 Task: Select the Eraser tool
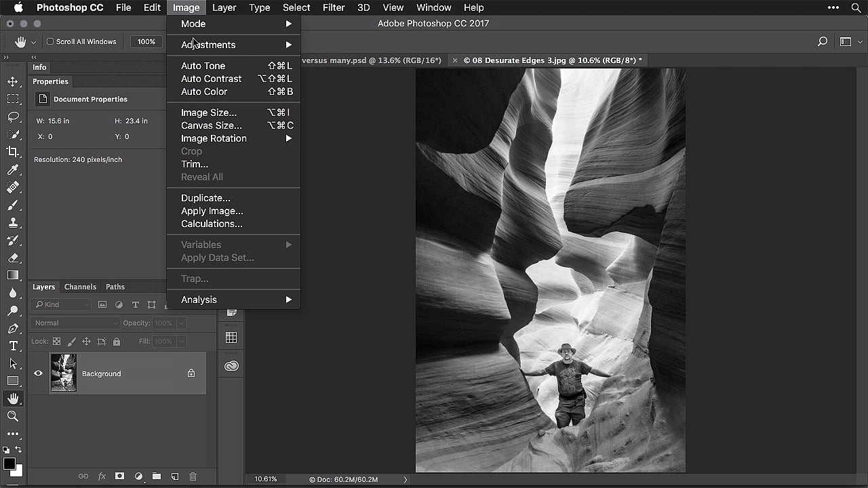click(x=13, y=258)
